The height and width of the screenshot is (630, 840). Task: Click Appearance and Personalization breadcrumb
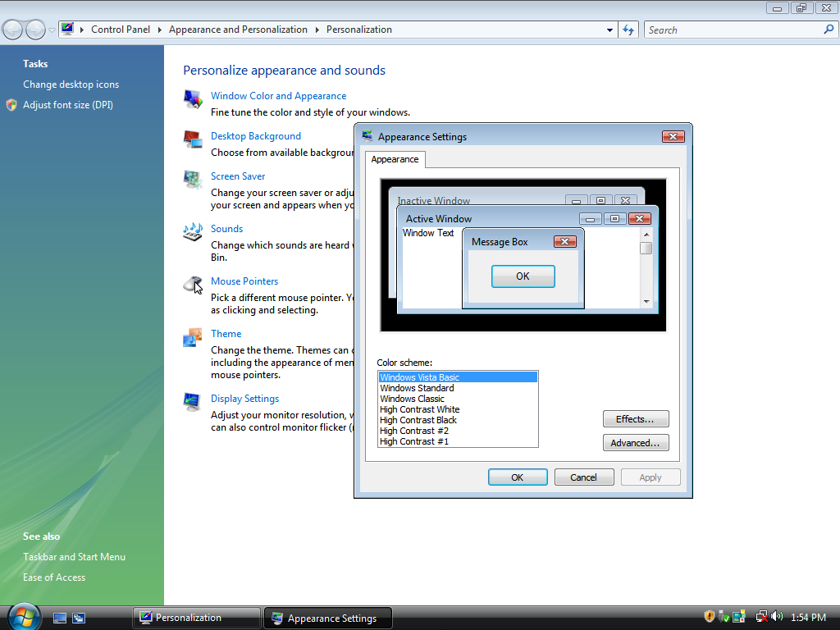click(x=239, y=30)
